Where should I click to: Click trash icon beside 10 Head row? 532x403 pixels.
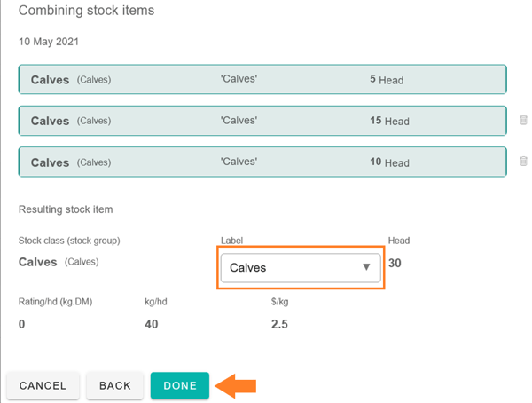(x=523, y=162)
